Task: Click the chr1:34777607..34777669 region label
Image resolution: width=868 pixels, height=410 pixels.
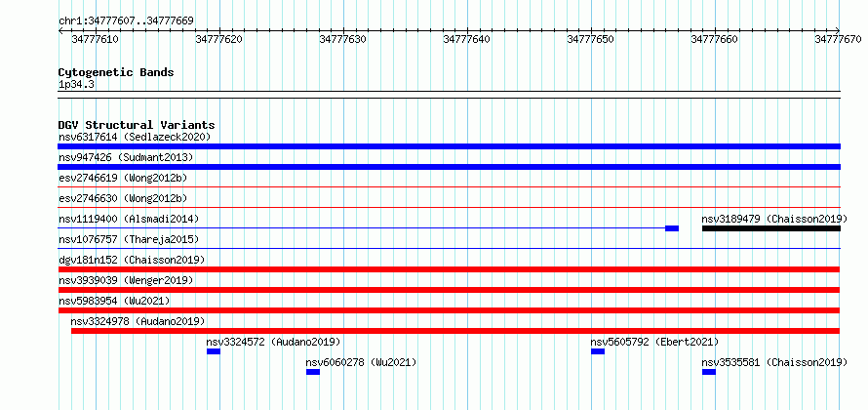Action: 126,21
